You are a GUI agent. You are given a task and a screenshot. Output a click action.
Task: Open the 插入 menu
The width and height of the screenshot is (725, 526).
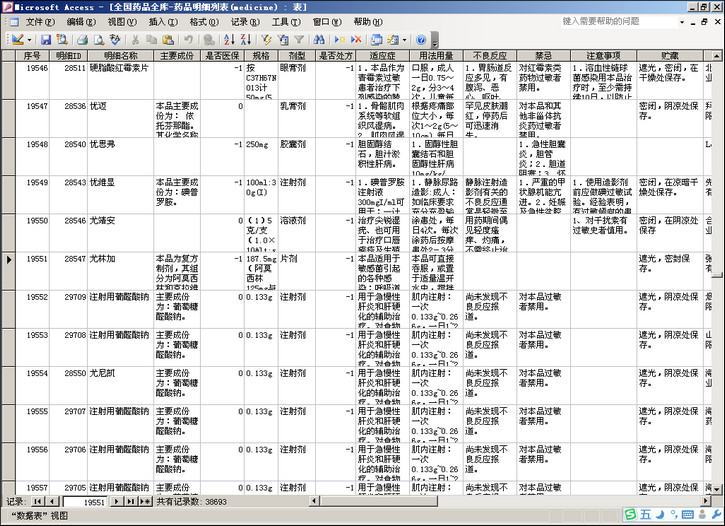163,22
